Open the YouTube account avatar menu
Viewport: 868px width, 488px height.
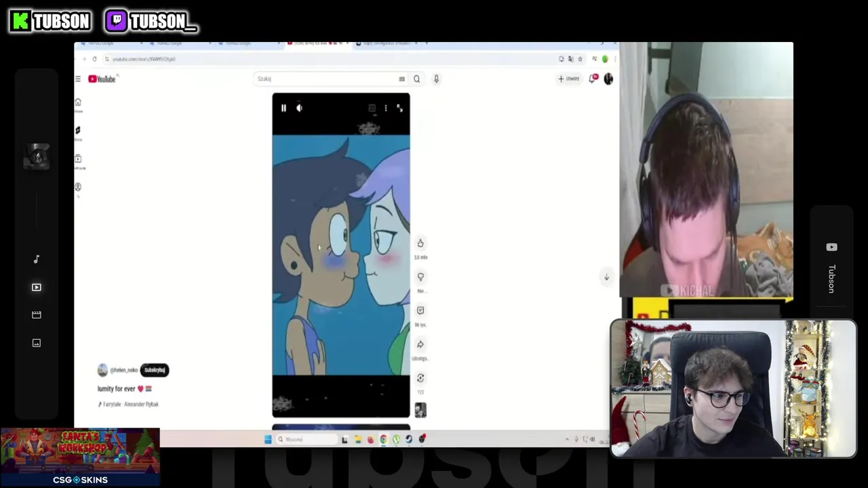coord(608,79)
